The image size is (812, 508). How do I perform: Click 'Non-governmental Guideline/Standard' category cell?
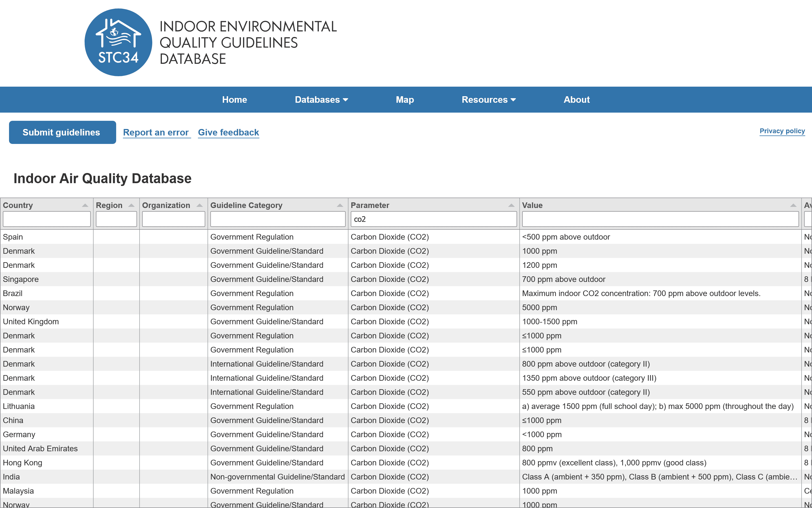(x=277, y=477)
